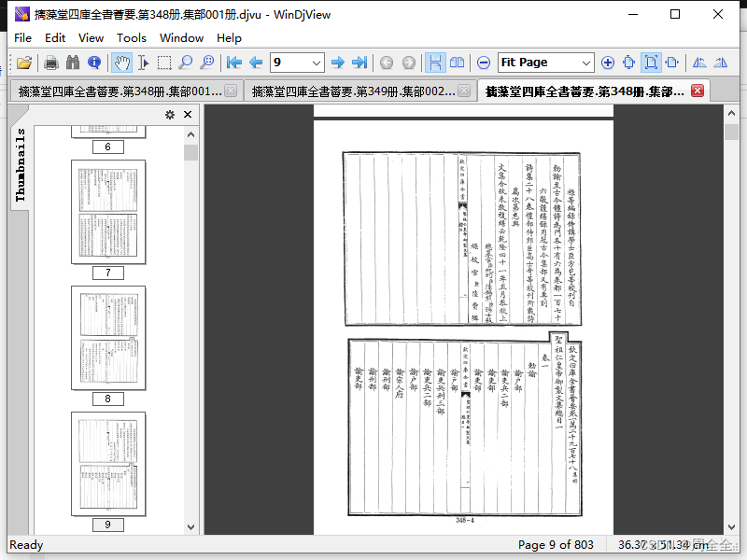747x560 pixels.
Task: Rotate page left
Action: [x=698, y=63]
